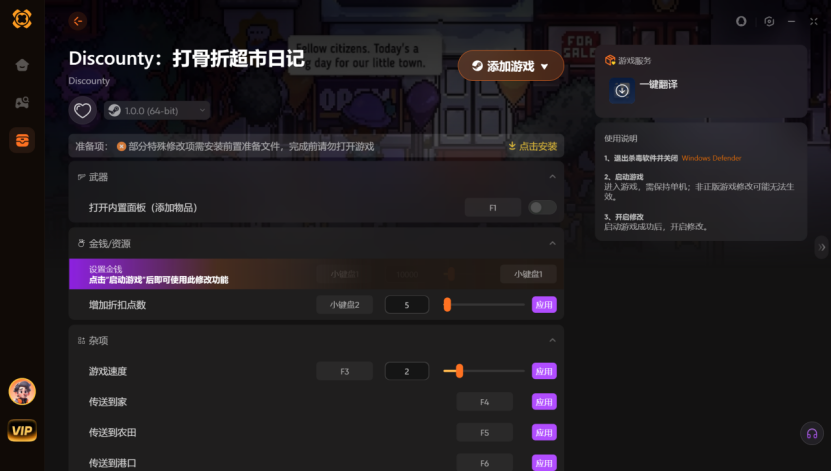The width and height of the screenshot is (831, 471).
Task: Collapse the 杂项 section
Action: (552, 341)
